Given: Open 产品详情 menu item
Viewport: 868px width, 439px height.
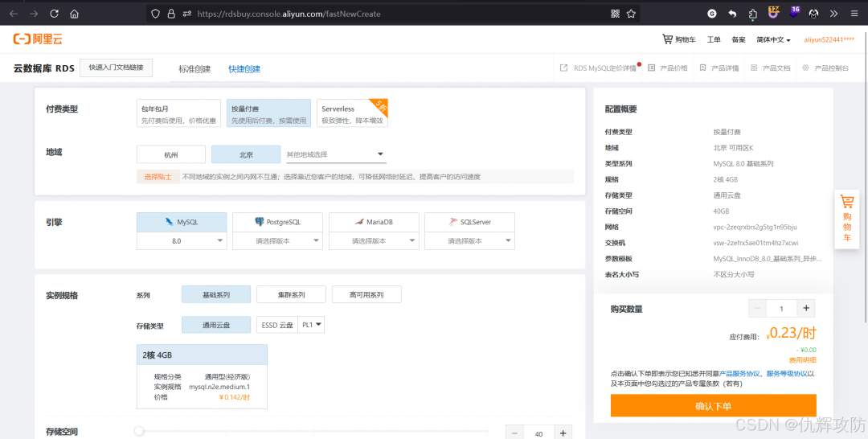Looking at the screenshot, I should click(x=719, y=68).
